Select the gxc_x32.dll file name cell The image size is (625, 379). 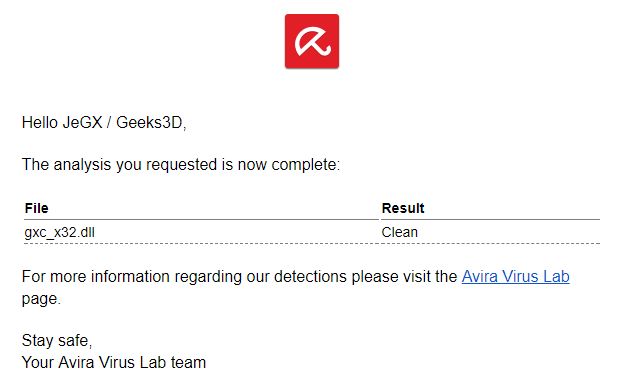59,232
